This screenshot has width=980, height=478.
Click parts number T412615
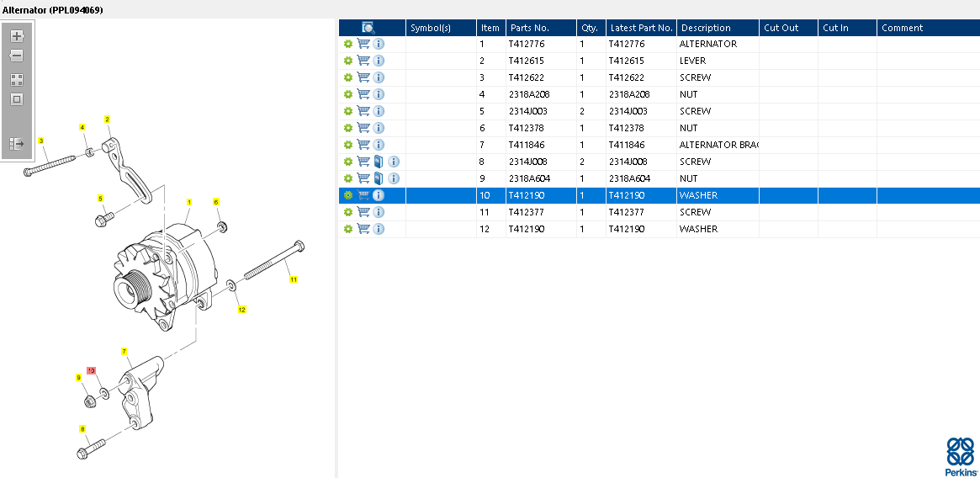point(527,61)
